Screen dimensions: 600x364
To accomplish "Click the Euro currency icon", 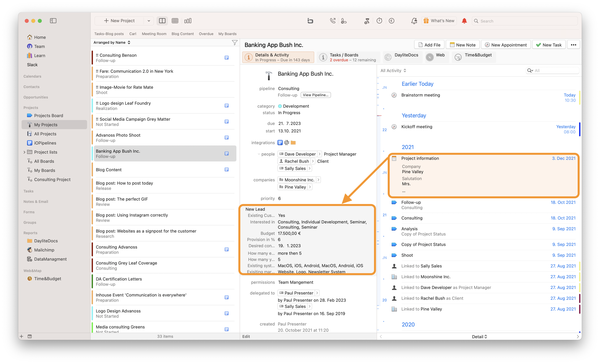I will point(392,21).
